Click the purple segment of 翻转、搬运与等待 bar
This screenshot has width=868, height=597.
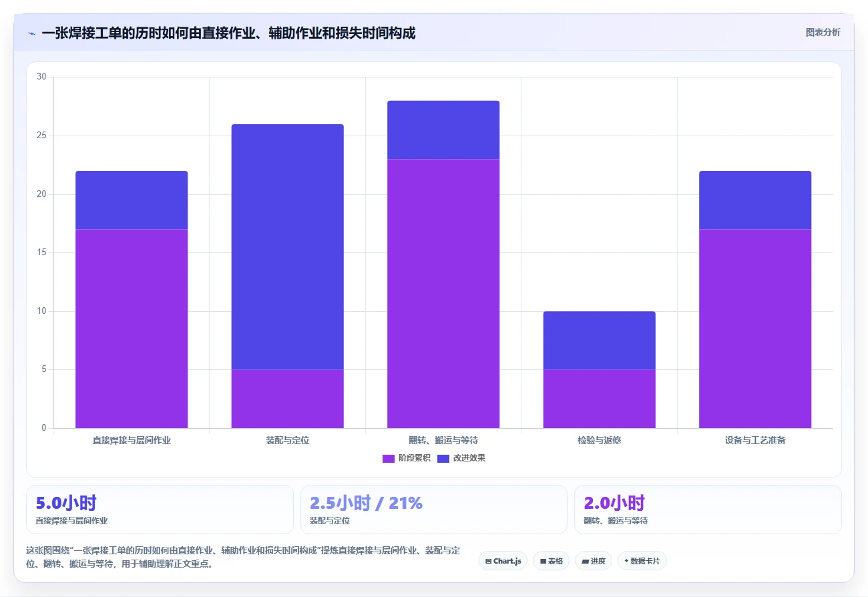click(443, 294)
